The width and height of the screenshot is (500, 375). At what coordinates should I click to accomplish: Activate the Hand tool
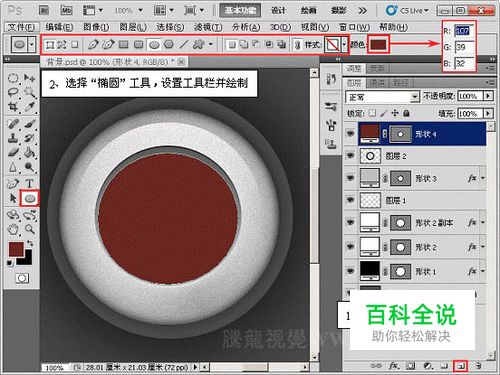tap(13, 229)
